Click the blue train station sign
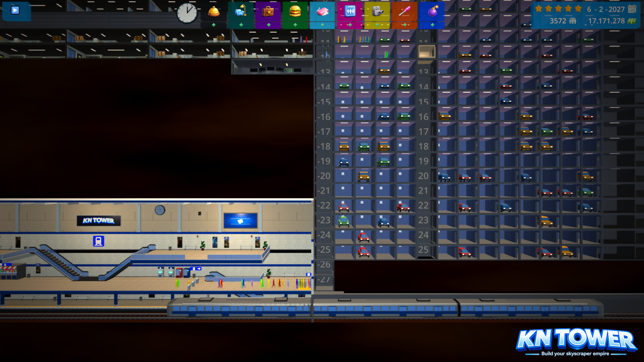Screen dimensions: 644x362 (x=98, y=241)
